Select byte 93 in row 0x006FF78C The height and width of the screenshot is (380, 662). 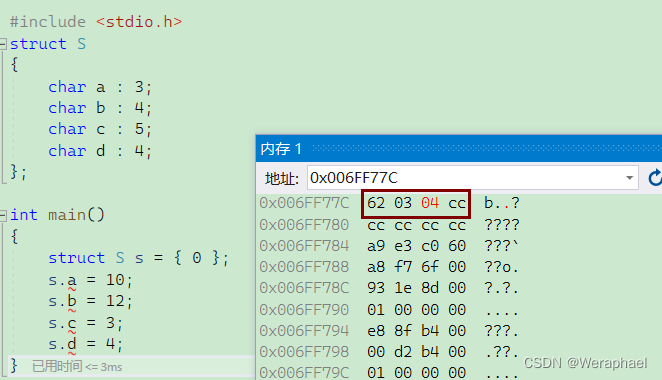pos(376,288)
